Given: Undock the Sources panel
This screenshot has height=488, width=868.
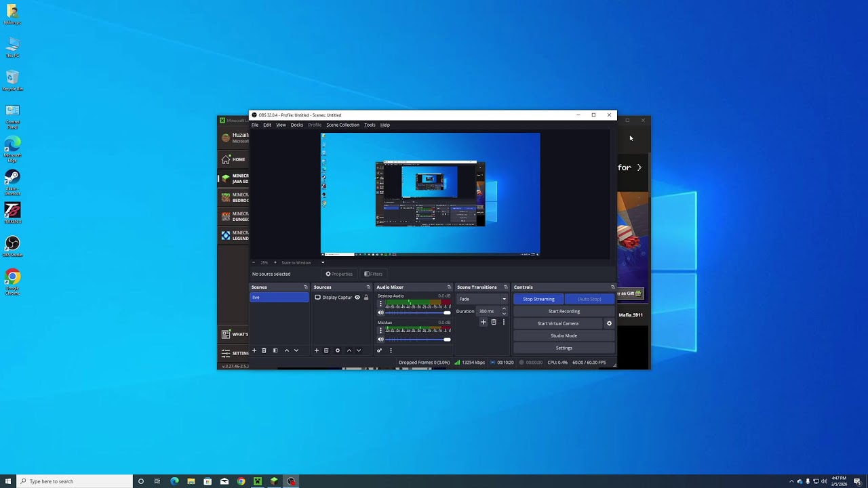Looking at the screenshot, I should tap(368, 287).
